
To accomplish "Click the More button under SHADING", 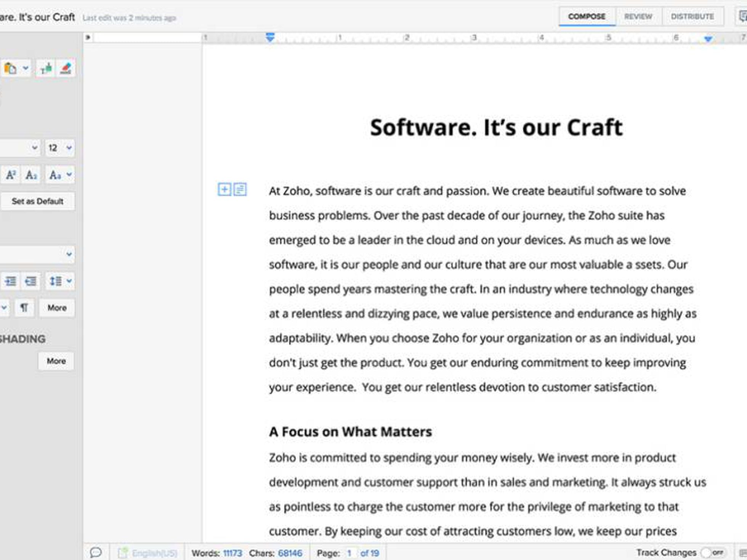I will (56, 361).
